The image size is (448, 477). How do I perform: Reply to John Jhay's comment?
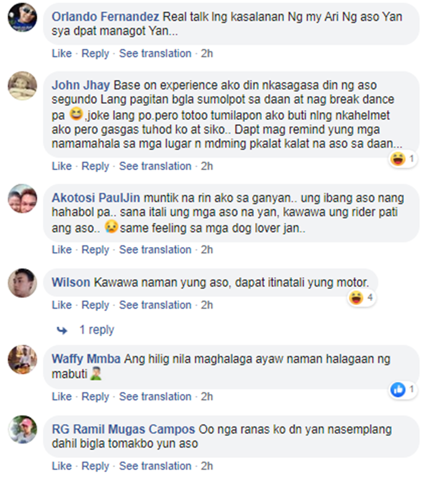pyautogui.click(x=95, y=166)
